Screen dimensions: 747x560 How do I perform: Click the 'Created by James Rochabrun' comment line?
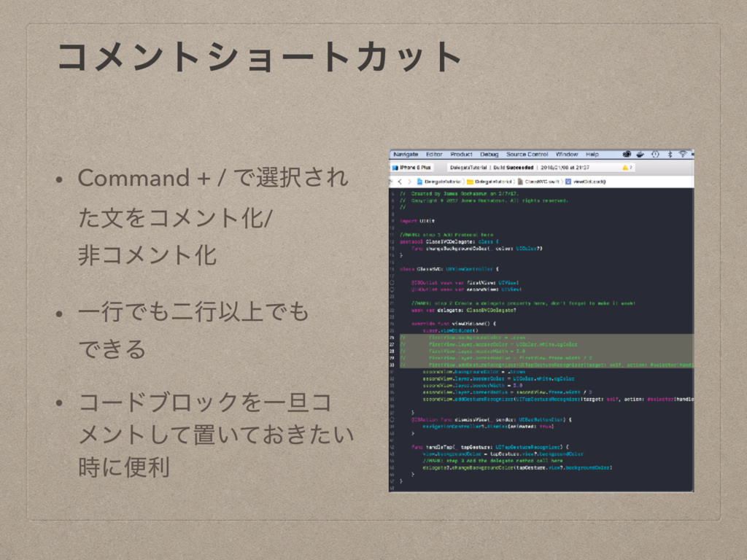coord(459,194)
